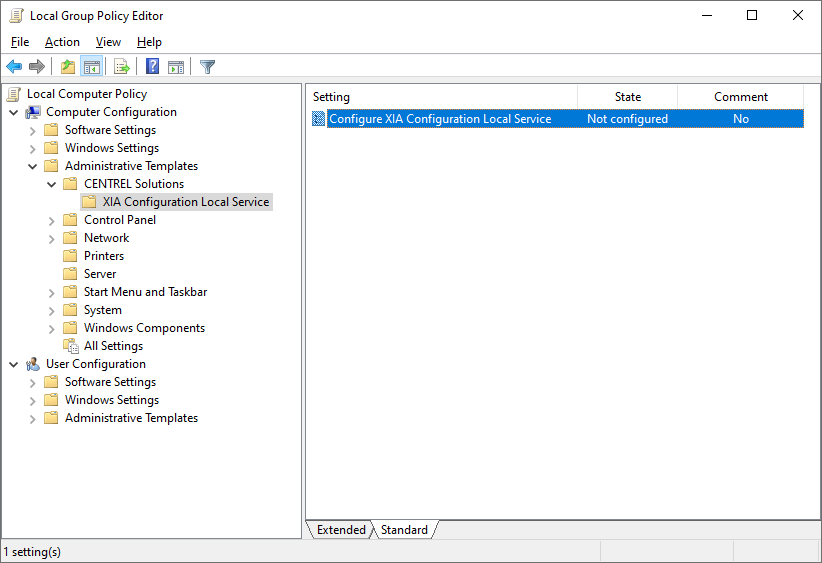Image resolution: width=822 pixels, height=563 pixels.
Task: Expand the Network node
Action: pyautogui.click(x=51, y=239)
